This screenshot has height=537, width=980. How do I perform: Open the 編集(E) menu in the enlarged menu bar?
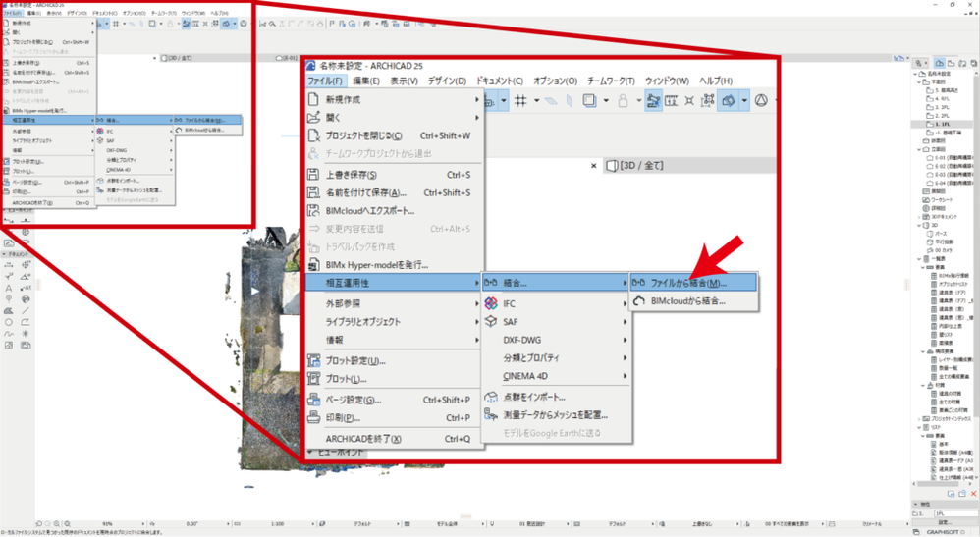[366, 81]
